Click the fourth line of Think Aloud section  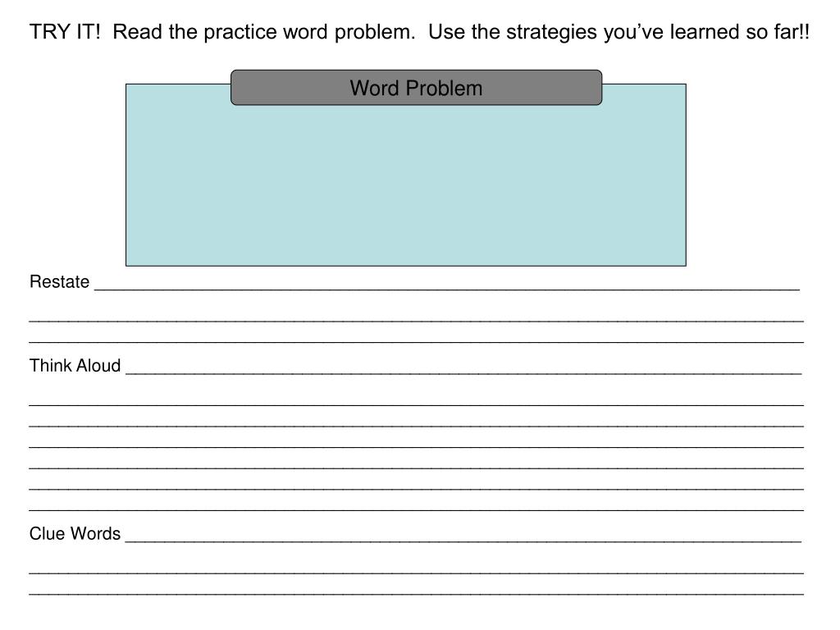tap(416, 446)
